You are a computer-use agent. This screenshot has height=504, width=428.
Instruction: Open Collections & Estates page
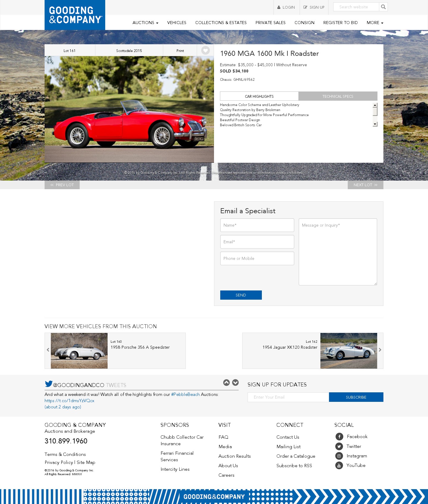[221, 23]
